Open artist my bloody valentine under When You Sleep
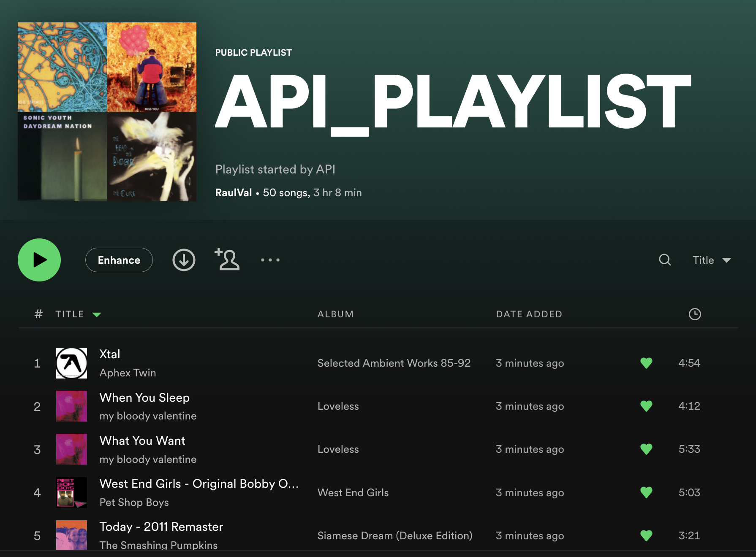The height and width of the screenshot is (557, 756). click(x=148, y=416)
